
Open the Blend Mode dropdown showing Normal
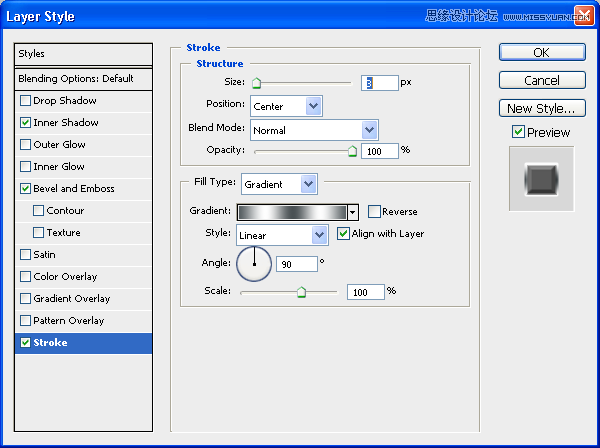coord(314,130)
